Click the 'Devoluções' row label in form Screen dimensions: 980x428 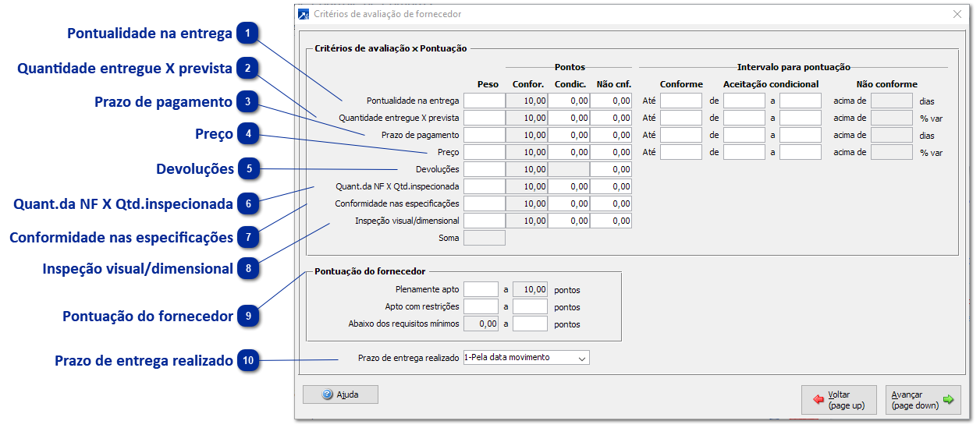coord(438,169)
